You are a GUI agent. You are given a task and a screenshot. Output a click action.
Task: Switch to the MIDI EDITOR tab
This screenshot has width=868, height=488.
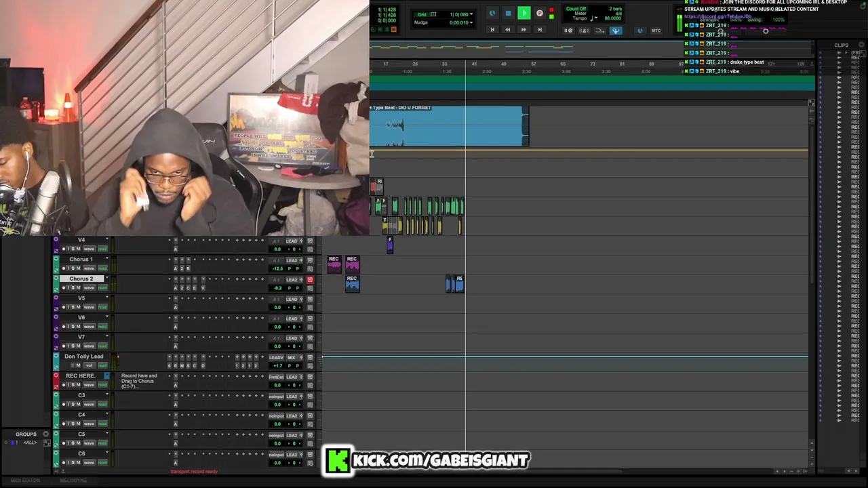coord(25,481)
